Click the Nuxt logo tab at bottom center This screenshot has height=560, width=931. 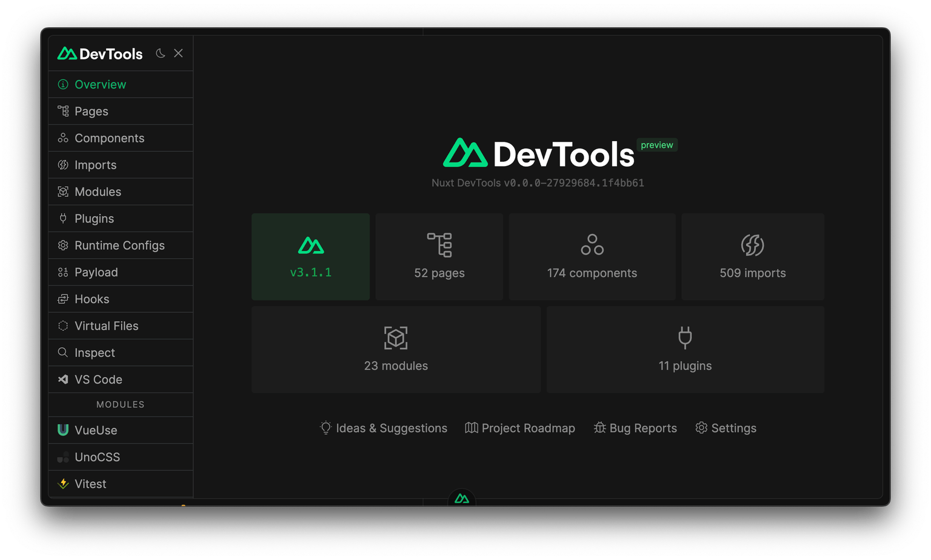(461, 498)
